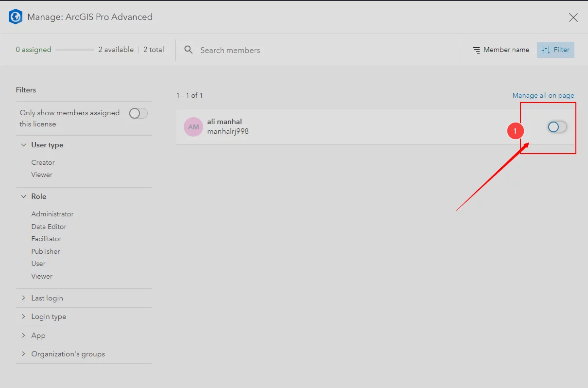This screenshot has height=388, width=588.
Task: Enable Only show members assigned this license
Action: click(x=138, y=113)
